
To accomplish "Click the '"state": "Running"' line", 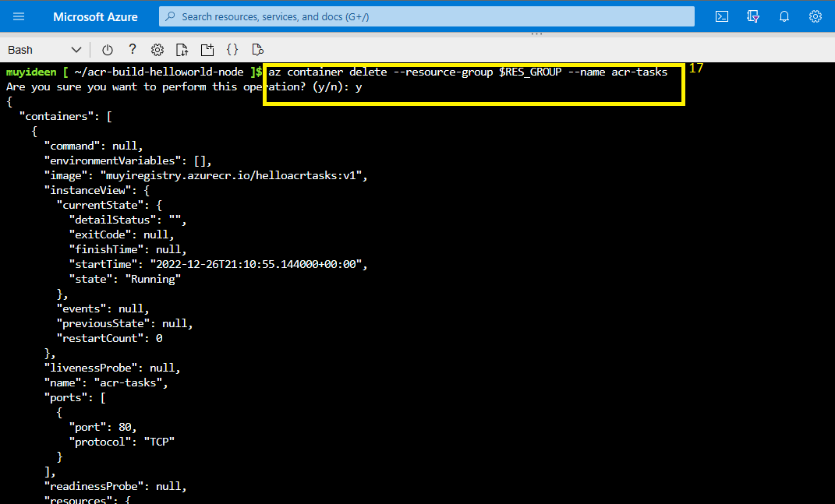I will coord(125,280).
